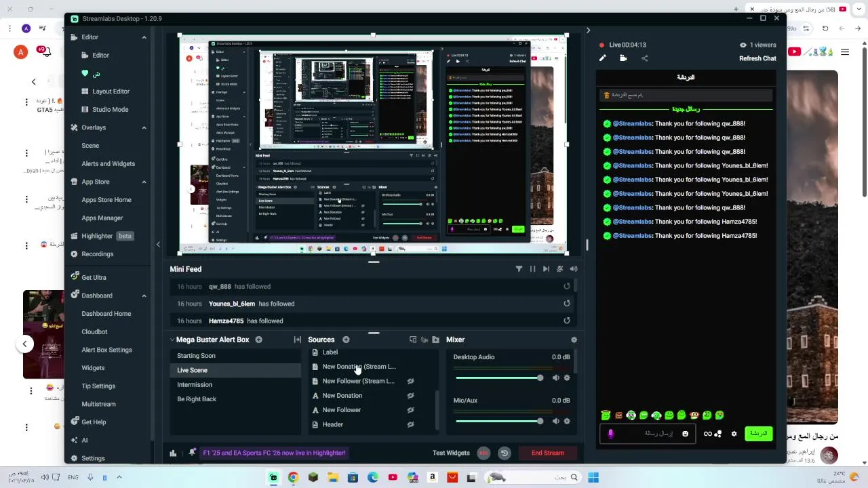
Task: Open the notifications bell icon
Action: point(193,452)
